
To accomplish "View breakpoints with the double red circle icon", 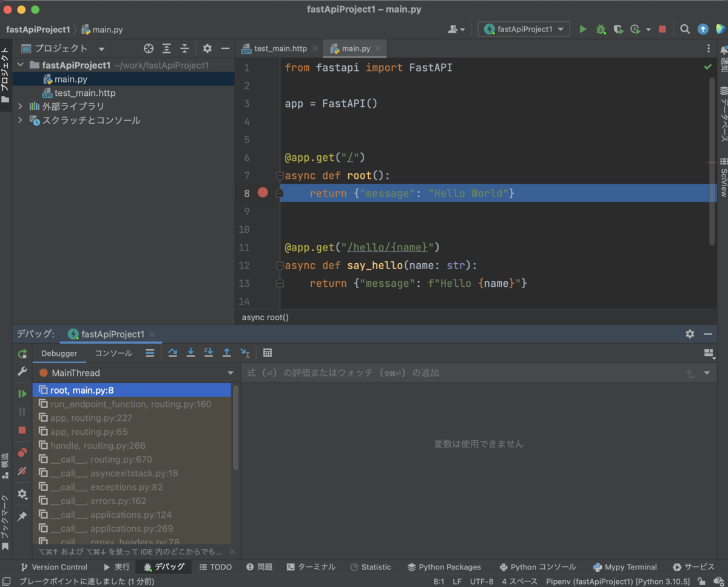I will (22, 452).
